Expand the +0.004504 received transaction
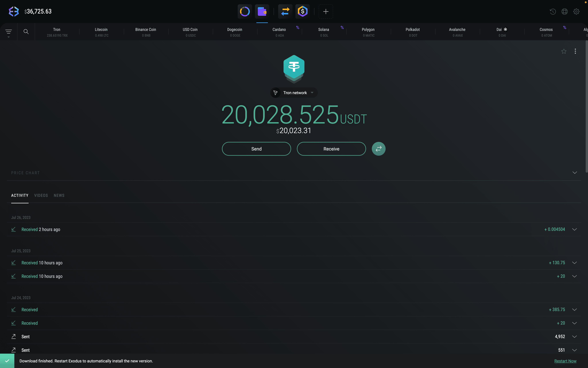The width and height of the screenshot is (588, 368). click(x=574, y=229)
